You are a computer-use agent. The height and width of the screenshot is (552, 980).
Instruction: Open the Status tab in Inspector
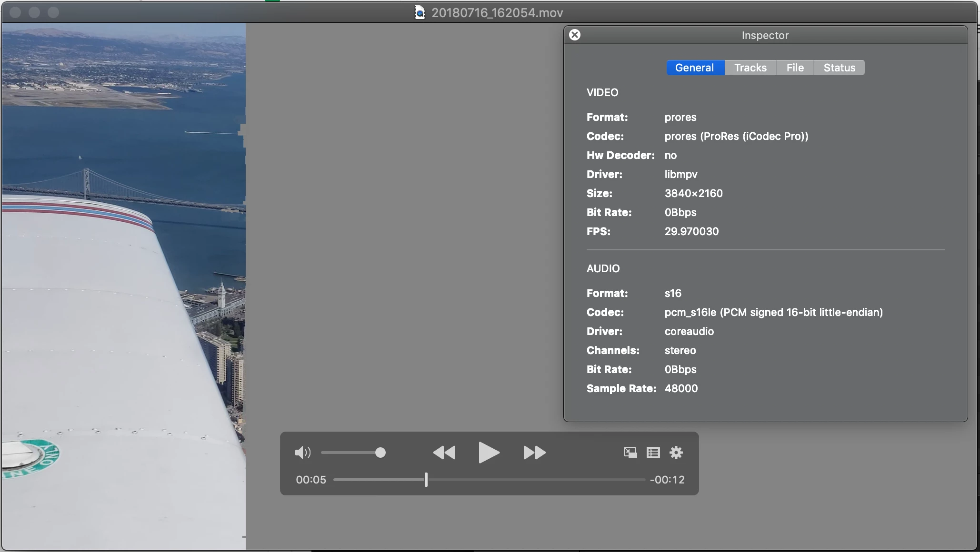click(x=839, y=68)
